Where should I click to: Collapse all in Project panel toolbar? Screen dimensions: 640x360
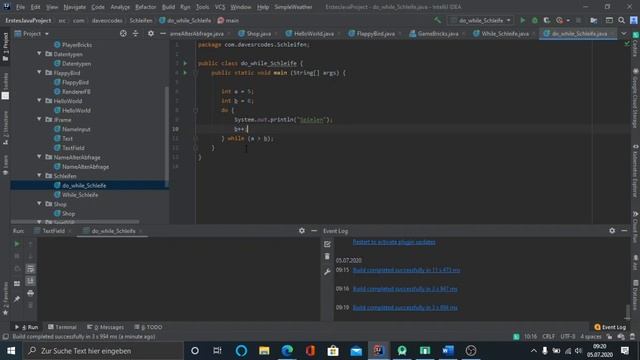pyautogui.click(x=136, y=33)
